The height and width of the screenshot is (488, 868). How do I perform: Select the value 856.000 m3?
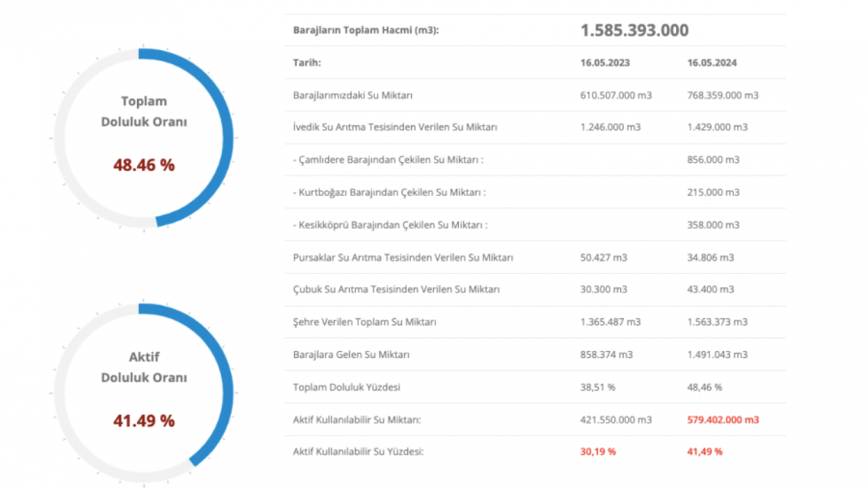click(x=714, y=160)
